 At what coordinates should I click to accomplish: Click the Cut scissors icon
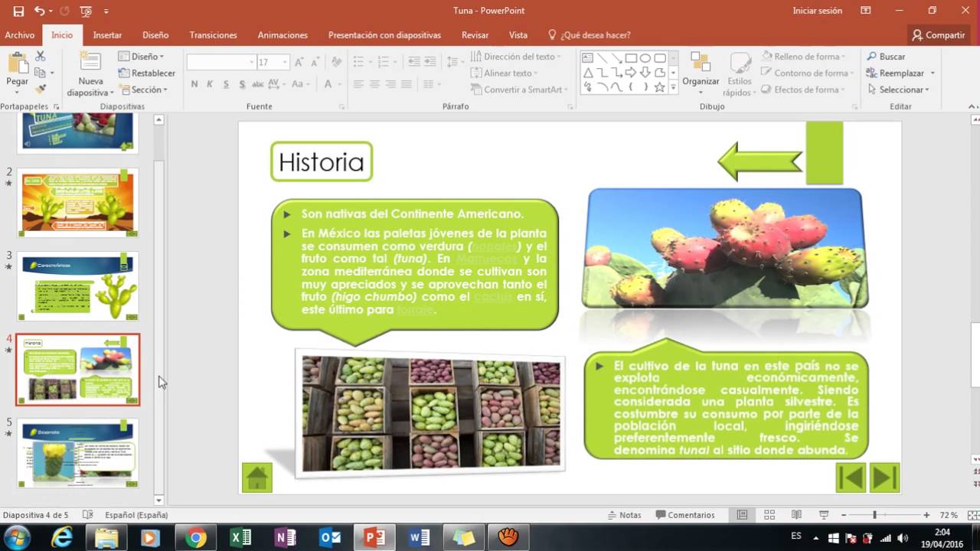click(x=41, y=57)
